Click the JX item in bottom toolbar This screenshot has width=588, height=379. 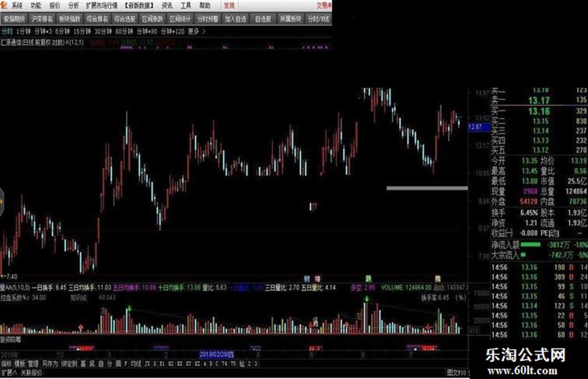pyautogui.click(x=147, y=363)
